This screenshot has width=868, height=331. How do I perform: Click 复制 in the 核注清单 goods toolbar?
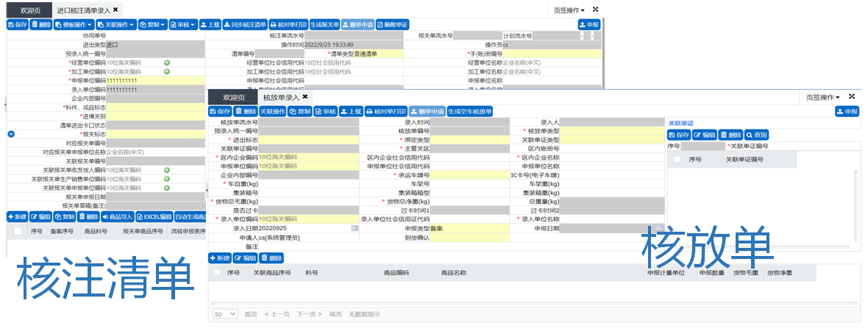(x=64, y=216)
